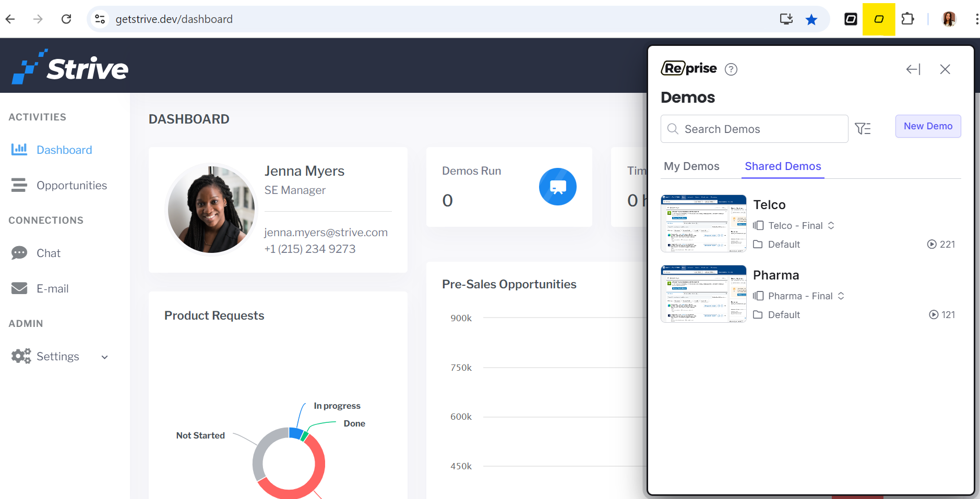Reload the page
980x499 pixels.
pos(66,19)
